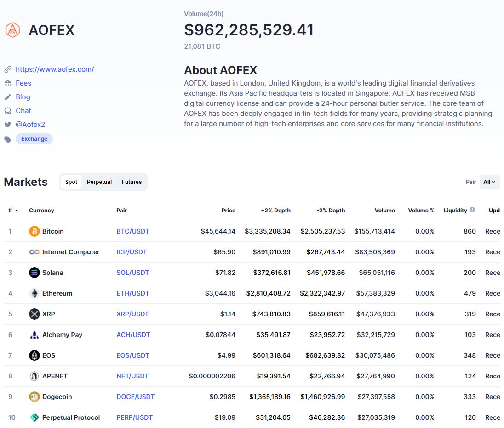Click the $155,713,414 Bitcoin volume
This screenshot has height=428, width=504.
(374, 231)
